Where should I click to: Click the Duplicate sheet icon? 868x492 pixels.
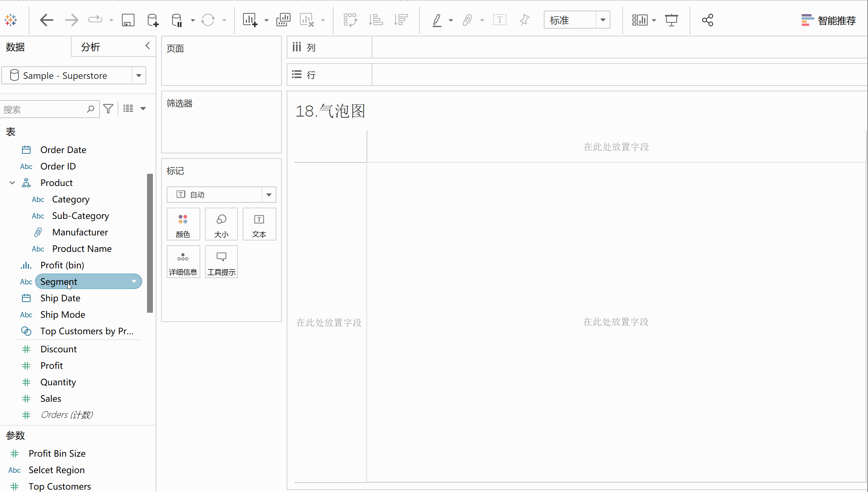pos(283,20)
